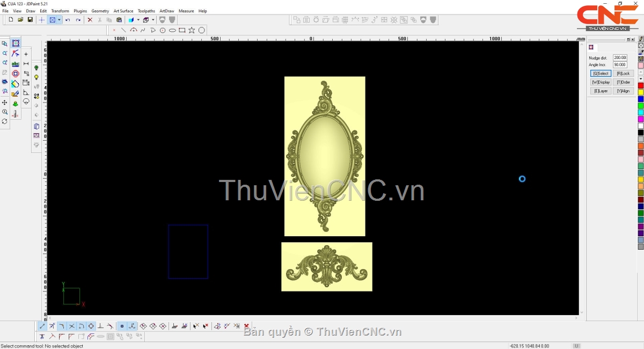Redo the last action
This screenshot has width=644, height=349.
(x=78, y=20)
